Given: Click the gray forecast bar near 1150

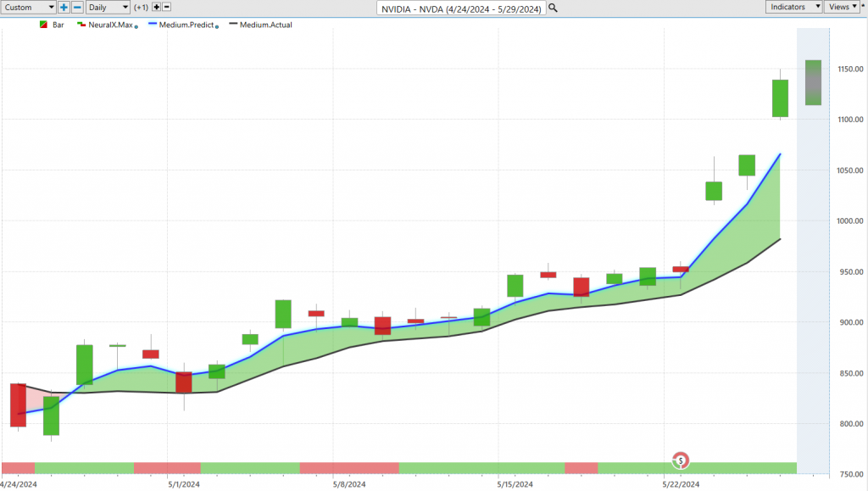Looking at the screenshot, I should (813, 82).
